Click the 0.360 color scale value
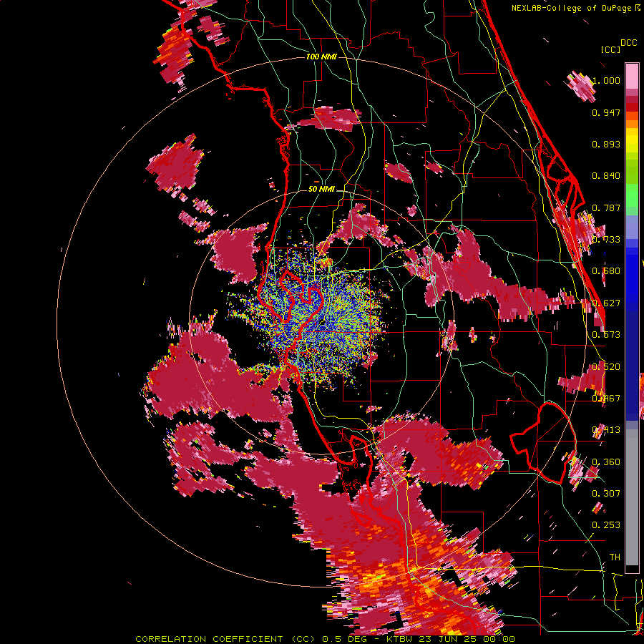The width and height of the screenshot is (644, 644). 606,462
